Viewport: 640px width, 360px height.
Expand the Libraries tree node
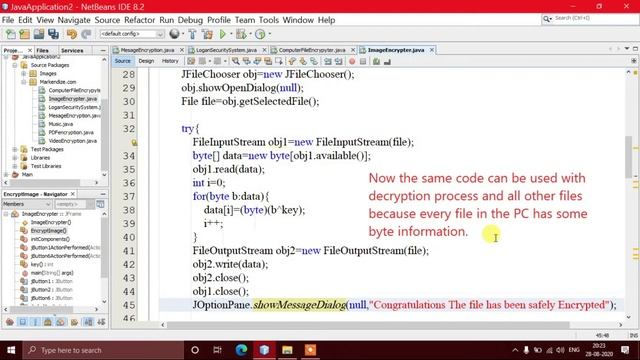15,158
